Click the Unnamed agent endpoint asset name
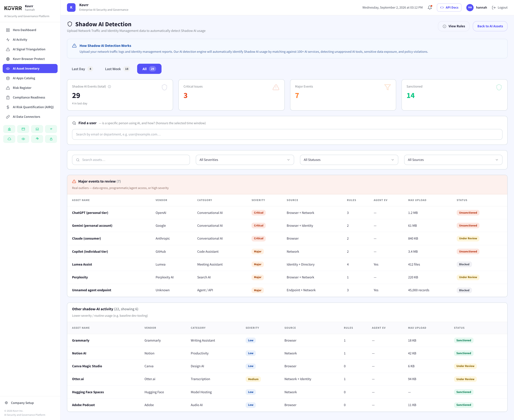The height and width of the screenshot is (420, 514). click(x=91, y=290)
